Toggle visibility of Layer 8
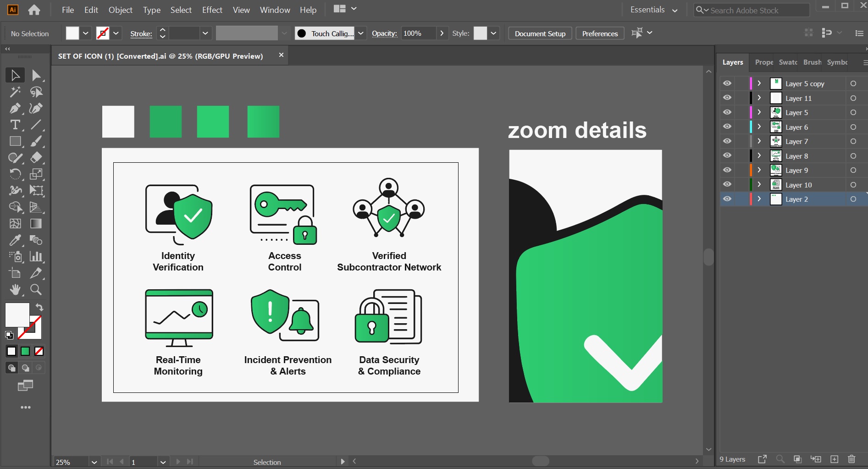This screenshot has width=868, height=469. [727, 155]
